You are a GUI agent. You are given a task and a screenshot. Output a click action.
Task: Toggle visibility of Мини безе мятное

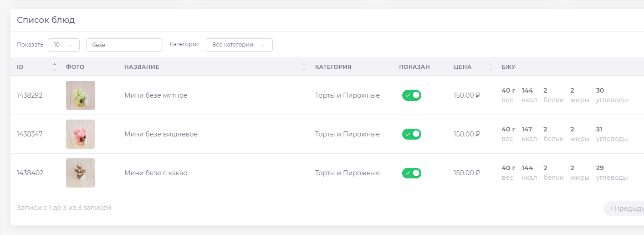click(411, 95)
